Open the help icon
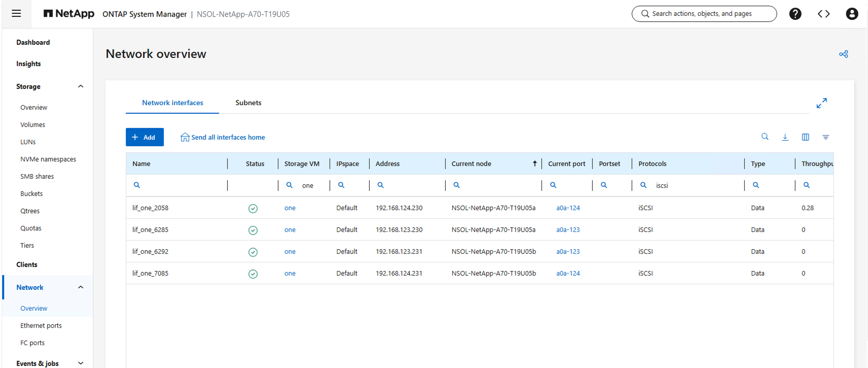This screenshot has height=368, width=868. [795, 14]
